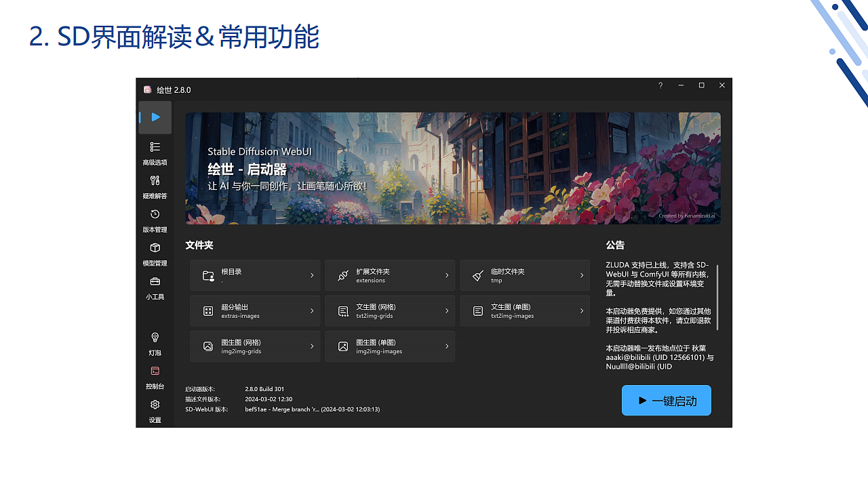
Task: Expand the 图生图 (网格) chevron arrow
Action: (x=312, y=346)
